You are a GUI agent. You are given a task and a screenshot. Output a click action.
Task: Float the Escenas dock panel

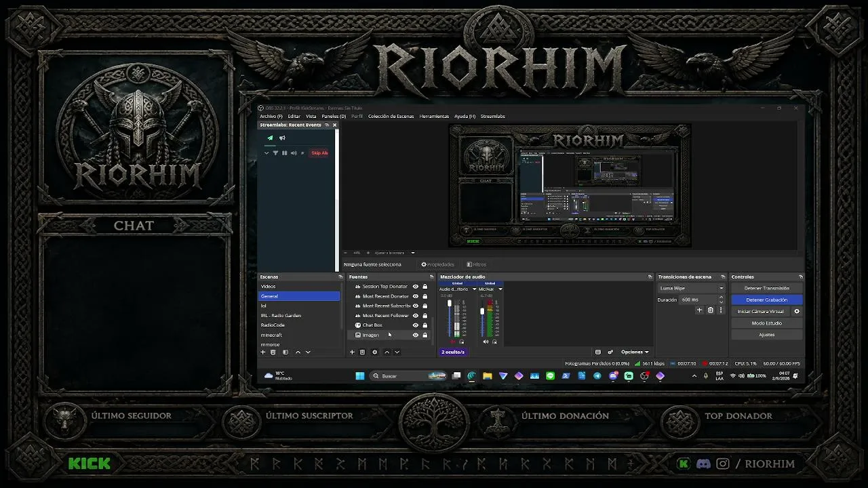340,277
